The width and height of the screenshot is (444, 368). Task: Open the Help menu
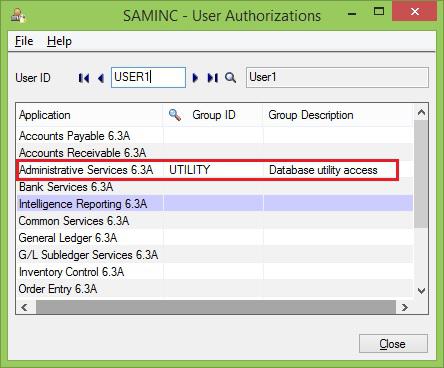coord(59,41)
